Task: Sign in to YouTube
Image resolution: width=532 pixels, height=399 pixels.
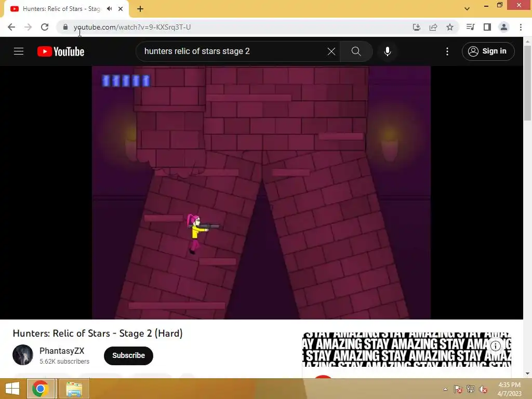Action: pos(488,51)
